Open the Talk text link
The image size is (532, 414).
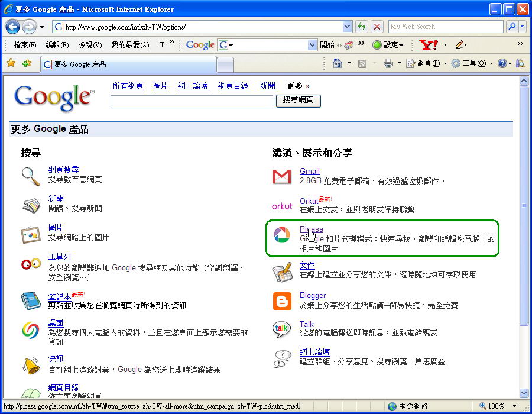click(306, 325)
